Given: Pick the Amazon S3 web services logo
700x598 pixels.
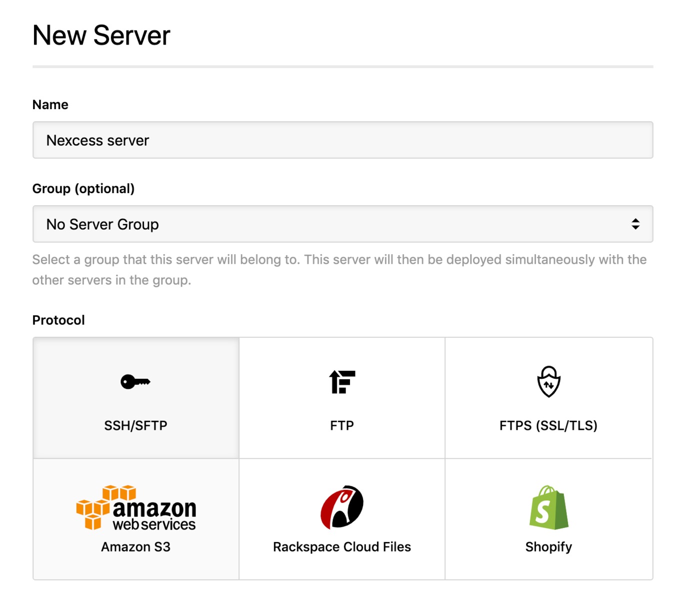Looking at the screenshot, I should 136,507.
